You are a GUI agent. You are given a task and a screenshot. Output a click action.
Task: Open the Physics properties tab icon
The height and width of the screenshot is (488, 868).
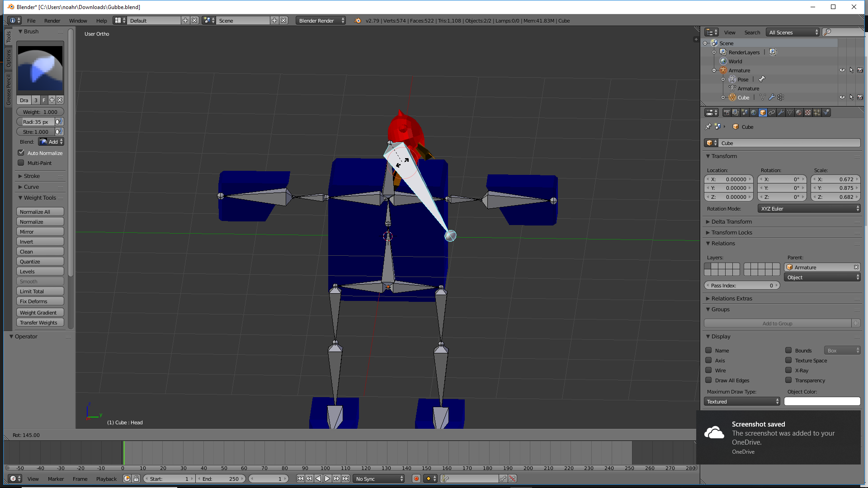tap(826, 113)
